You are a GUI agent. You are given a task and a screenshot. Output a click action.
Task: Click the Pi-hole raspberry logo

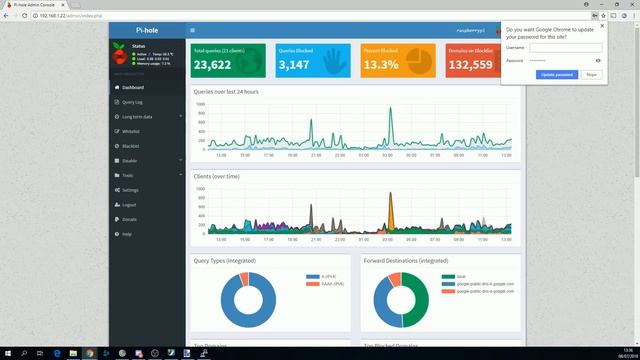tap(120, 54)
